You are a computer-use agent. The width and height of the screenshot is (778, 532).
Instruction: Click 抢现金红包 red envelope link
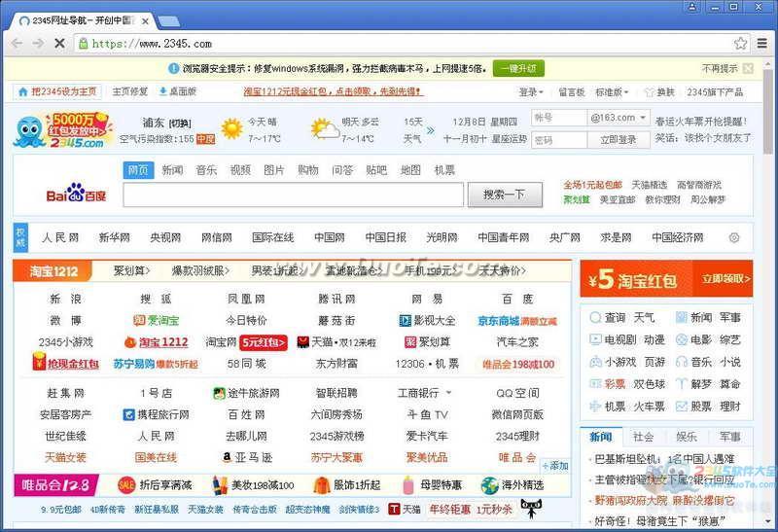pos(65,364)
